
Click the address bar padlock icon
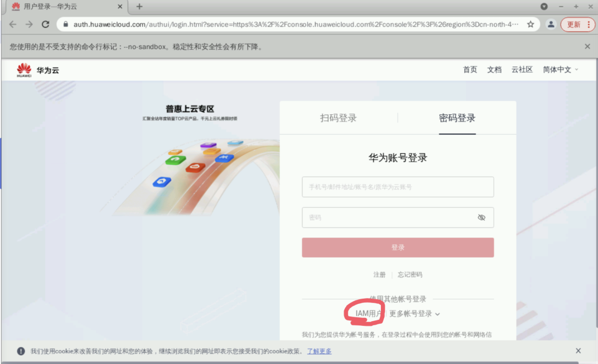pos(65,24)
